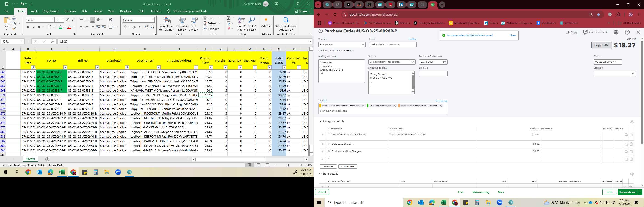Click Insert Function fx icon
Viewport: 644px width, 207px height.
[52, 41]
